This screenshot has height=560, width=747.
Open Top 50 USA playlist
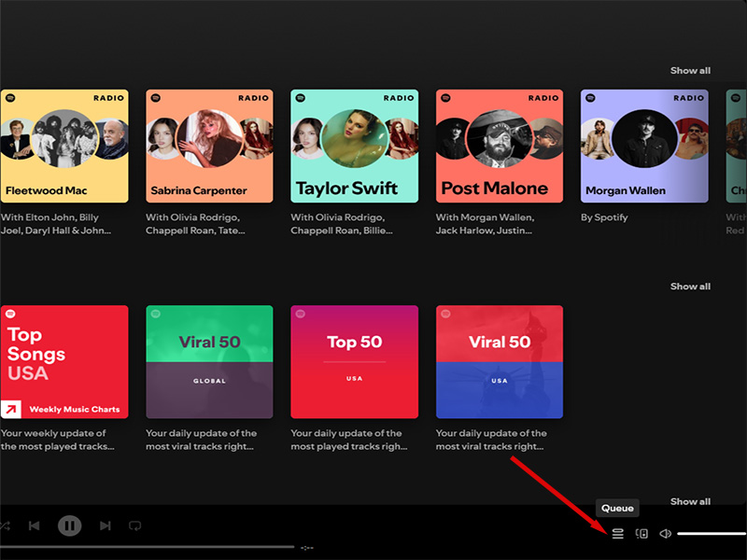355,362
